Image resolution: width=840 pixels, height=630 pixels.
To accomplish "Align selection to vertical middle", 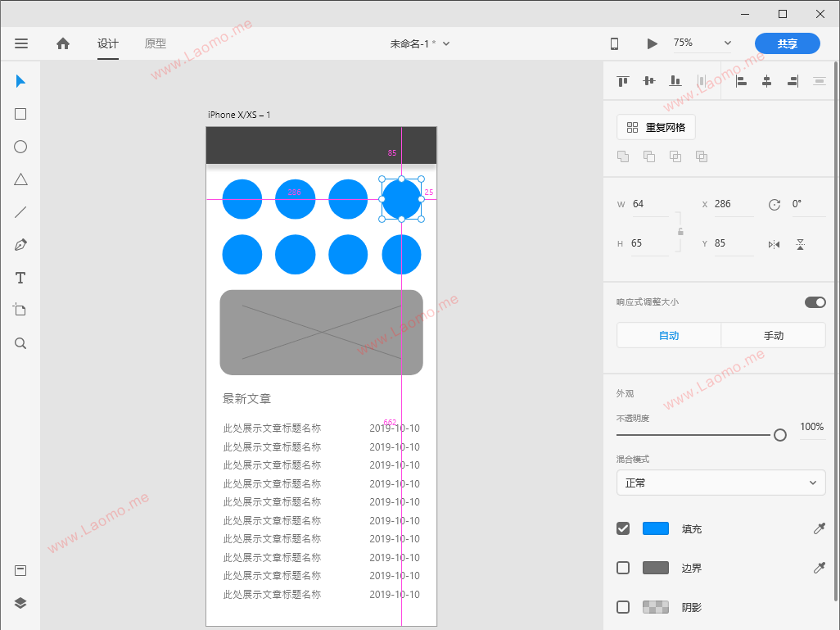I will point(648,81).
